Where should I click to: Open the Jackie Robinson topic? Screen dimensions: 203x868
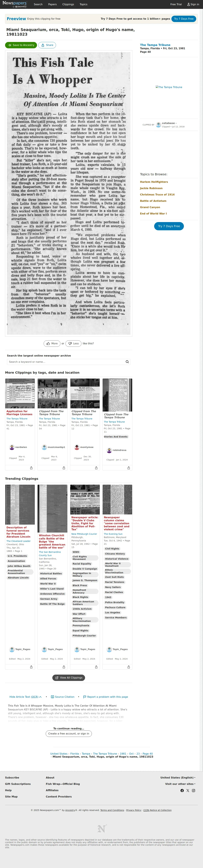(x=151, y=188)
